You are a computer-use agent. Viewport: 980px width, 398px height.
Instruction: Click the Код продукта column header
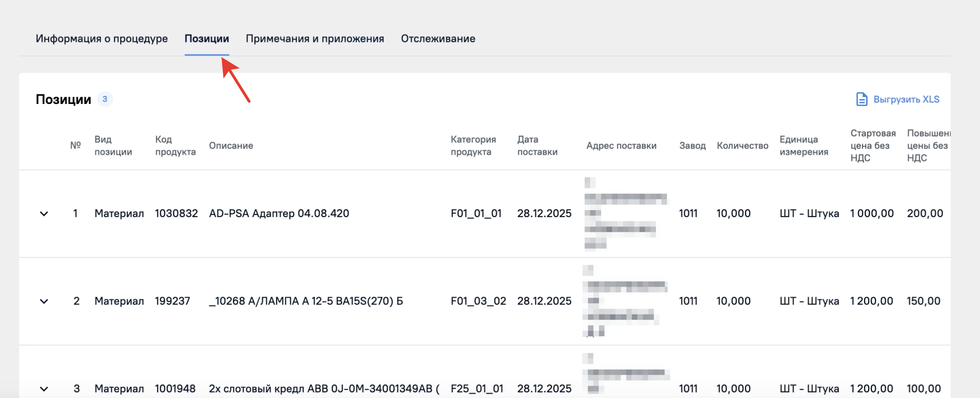175,145
